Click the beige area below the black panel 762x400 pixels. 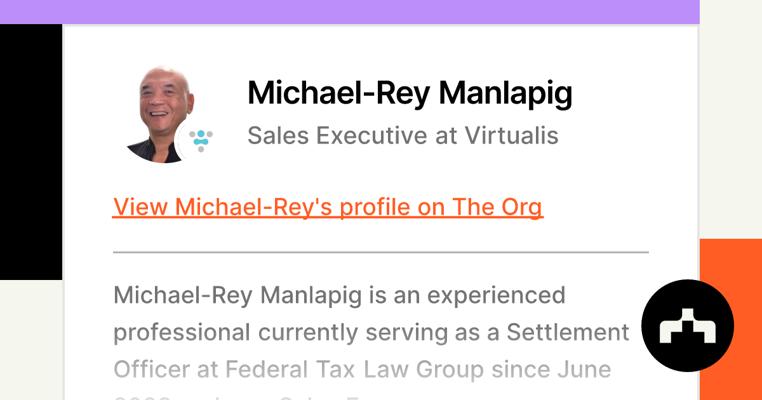[30, 340]
